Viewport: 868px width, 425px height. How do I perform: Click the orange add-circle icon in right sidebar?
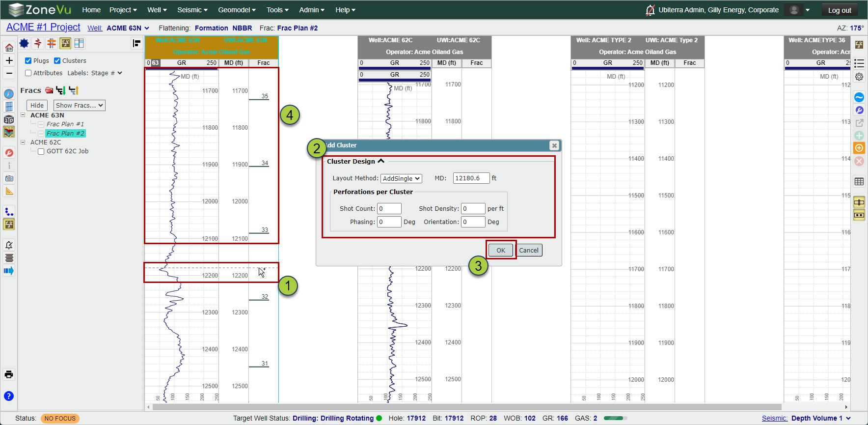(859, 148)
